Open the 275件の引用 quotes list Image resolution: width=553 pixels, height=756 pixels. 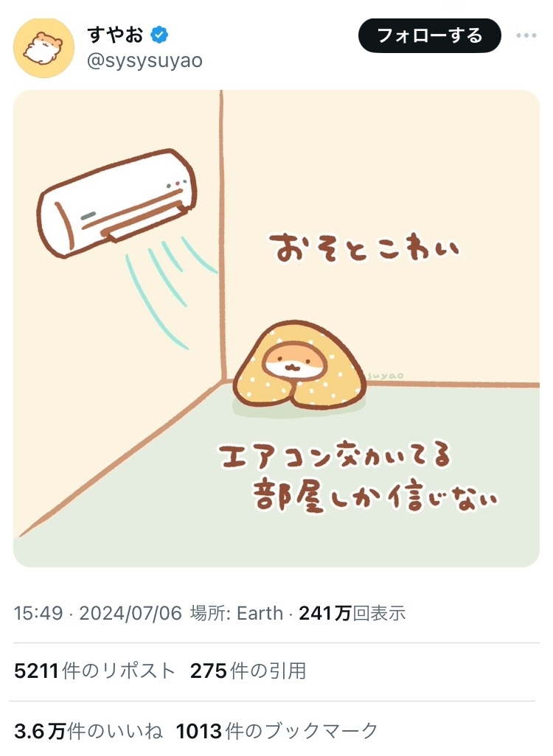click(x=248, y=671)
